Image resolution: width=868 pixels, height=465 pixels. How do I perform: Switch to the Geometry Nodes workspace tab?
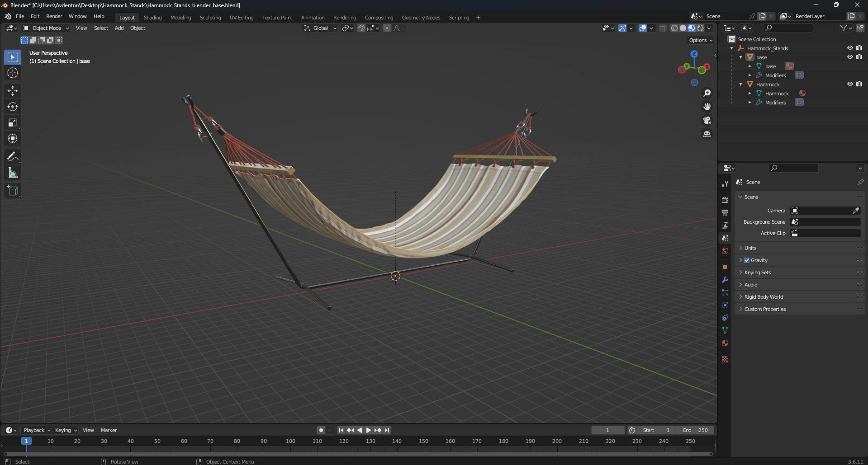[421, 18]
